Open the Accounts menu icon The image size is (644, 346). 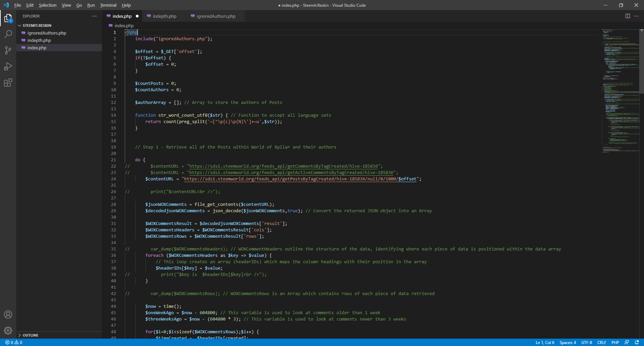[8, 314]
